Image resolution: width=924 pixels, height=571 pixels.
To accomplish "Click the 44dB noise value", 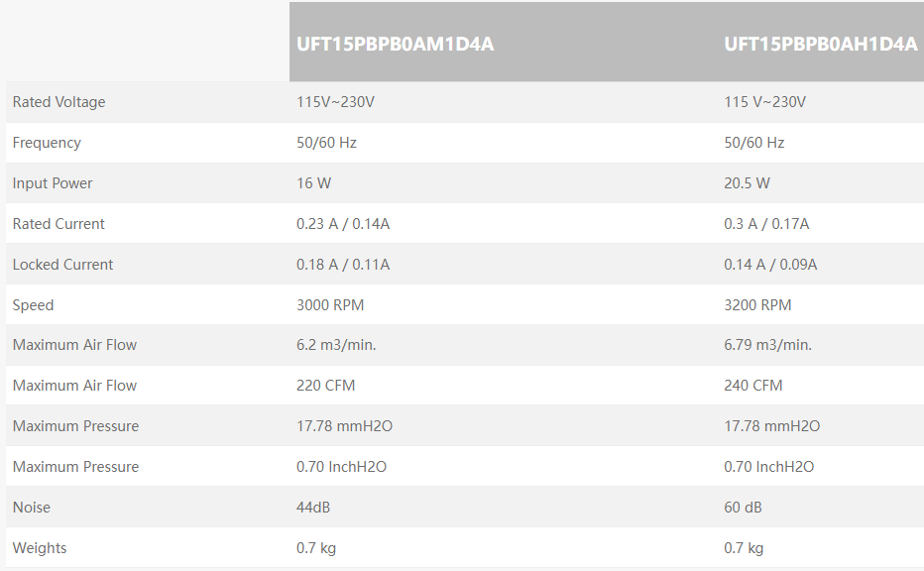I will [x=313, y=508].
